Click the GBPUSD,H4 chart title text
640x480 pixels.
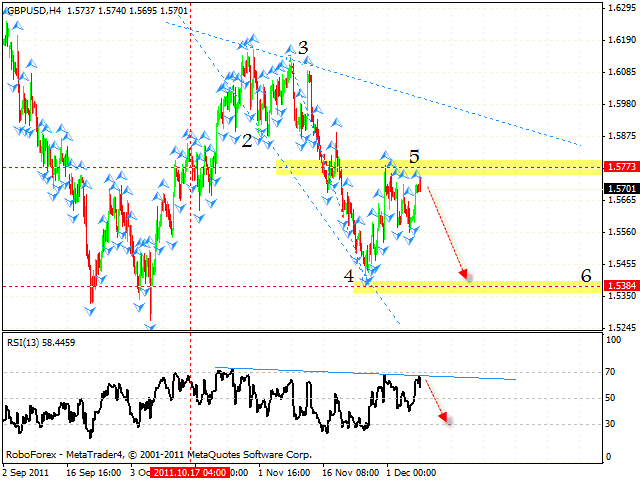[x=35, y=8]
